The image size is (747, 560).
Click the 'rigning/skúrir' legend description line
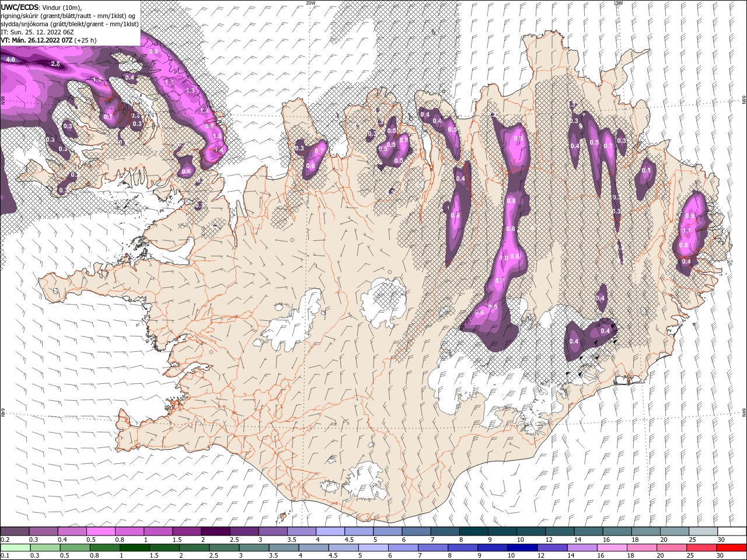coord(68,16)
